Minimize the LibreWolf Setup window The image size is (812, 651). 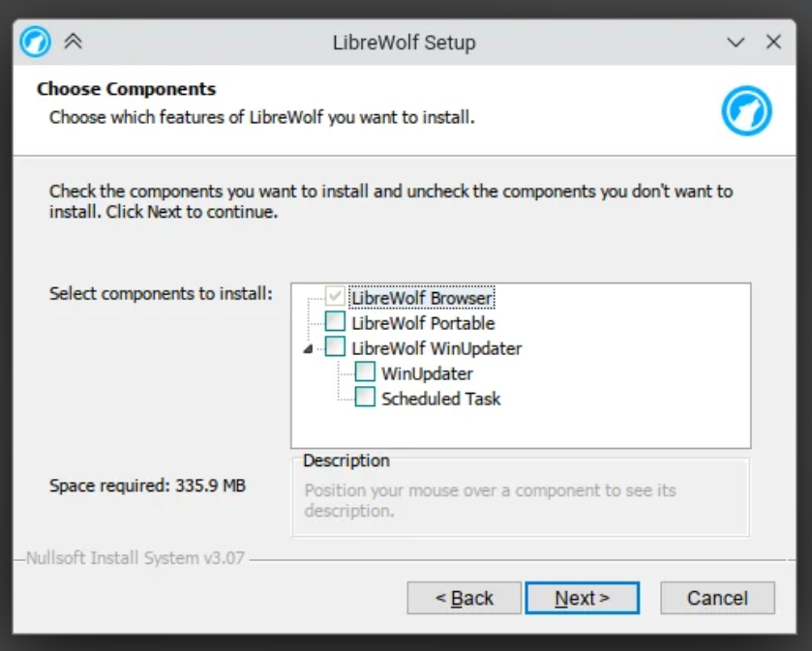point(736,43)
